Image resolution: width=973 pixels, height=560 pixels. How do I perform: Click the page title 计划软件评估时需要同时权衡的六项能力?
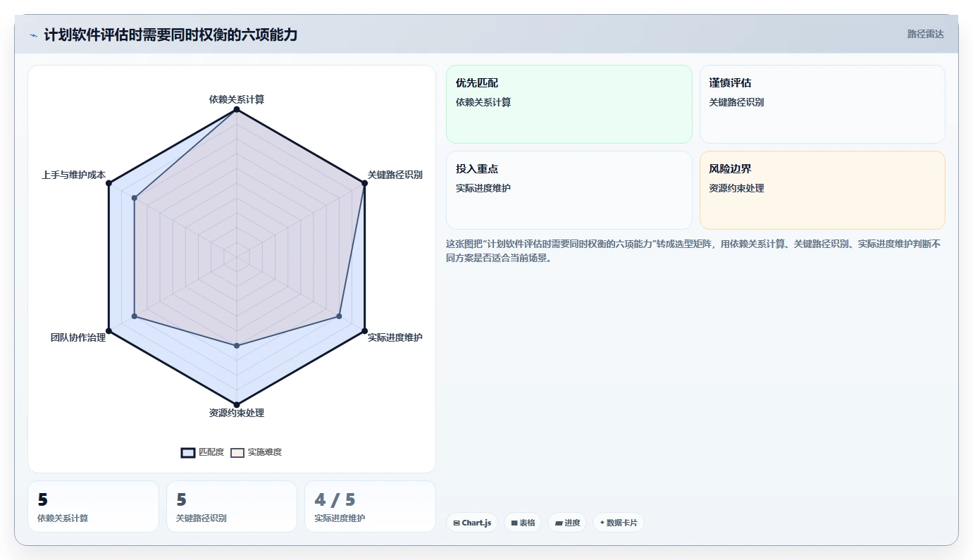coord(171,35)
